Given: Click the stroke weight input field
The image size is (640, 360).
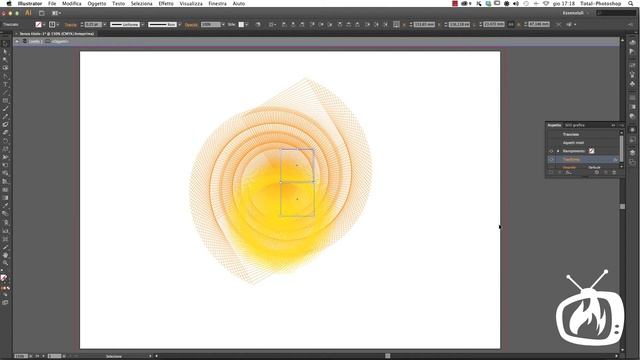Looking at the screenshot, I should coord(93,24).
